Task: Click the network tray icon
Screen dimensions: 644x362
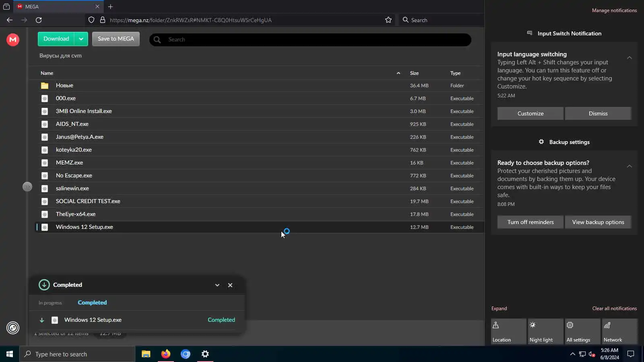Action: point(582,354)
